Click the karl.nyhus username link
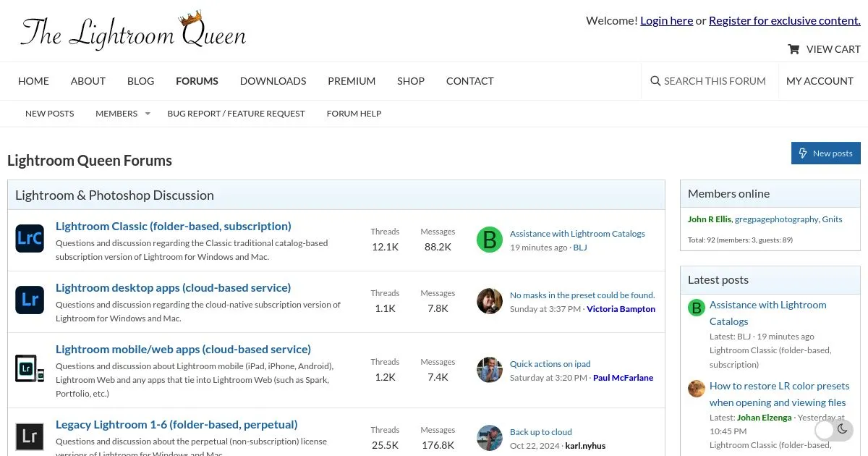 tap(585, 446)
